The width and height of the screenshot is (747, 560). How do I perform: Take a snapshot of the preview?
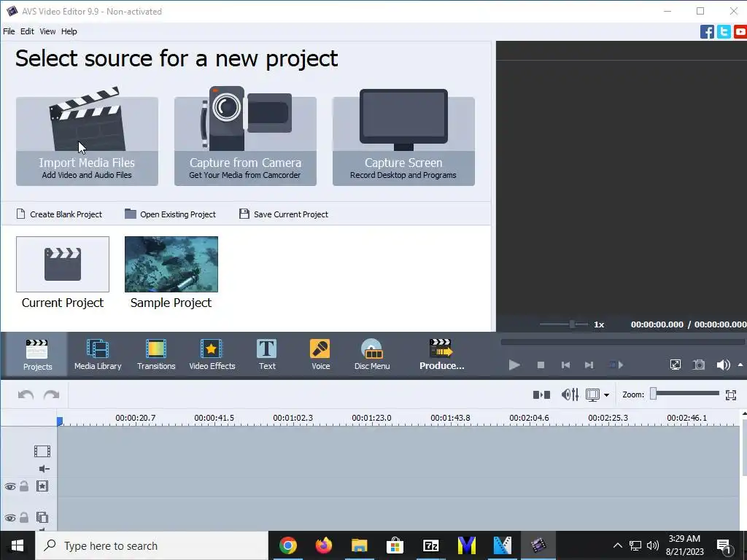(699, 365)
